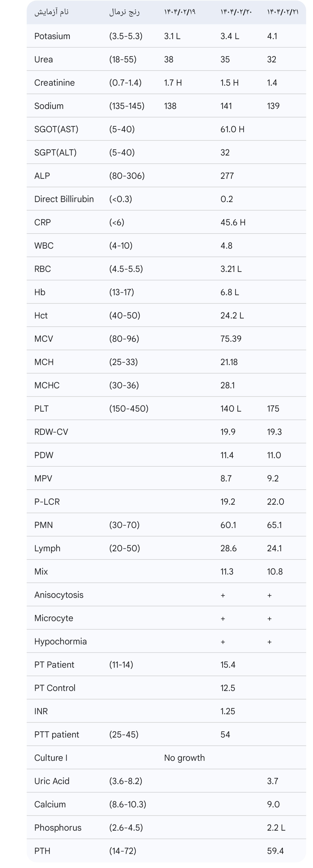
Task: Select the Direct Billirubin row label
Action: 64,199
